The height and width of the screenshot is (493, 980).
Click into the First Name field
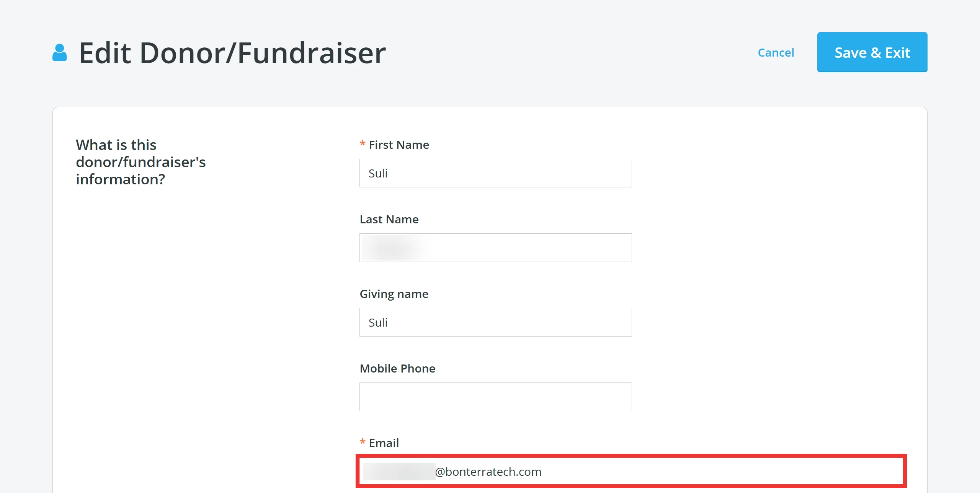click(x=495, y=173)
